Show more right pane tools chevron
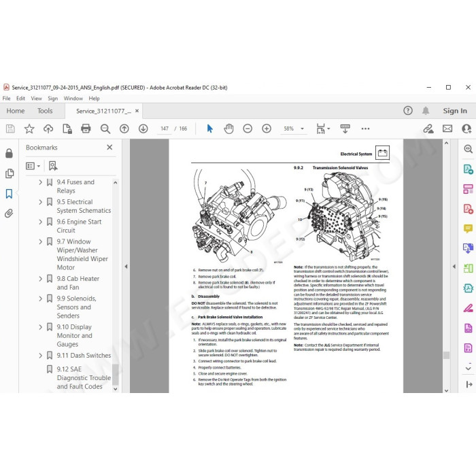 [468, 369]
